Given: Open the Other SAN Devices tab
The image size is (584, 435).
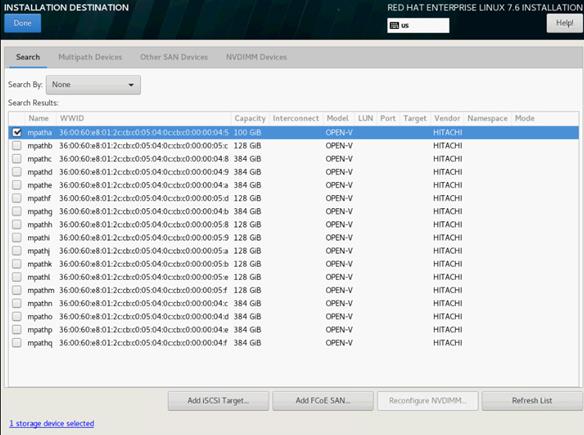Looking at the screenshot, I should [x=174, y=57].
